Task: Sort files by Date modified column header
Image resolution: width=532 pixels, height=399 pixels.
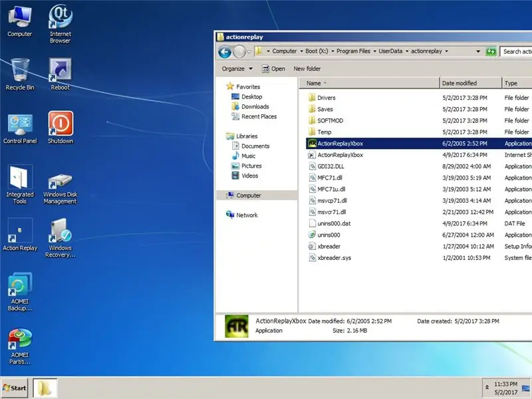Action: 470,83
